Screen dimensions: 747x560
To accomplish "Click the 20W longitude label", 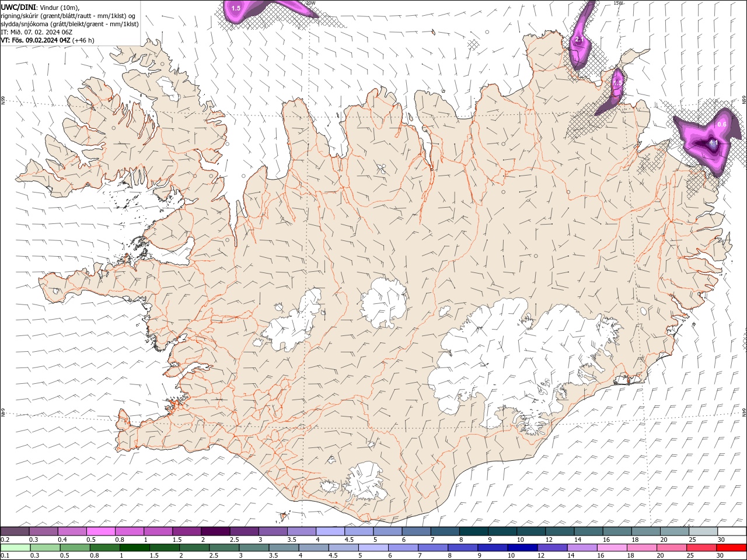I will pos(310,3).
